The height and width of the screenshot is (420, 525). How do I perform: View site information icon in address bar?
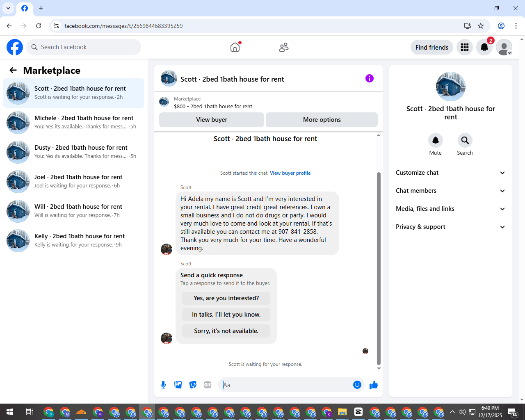coord(56,26)
